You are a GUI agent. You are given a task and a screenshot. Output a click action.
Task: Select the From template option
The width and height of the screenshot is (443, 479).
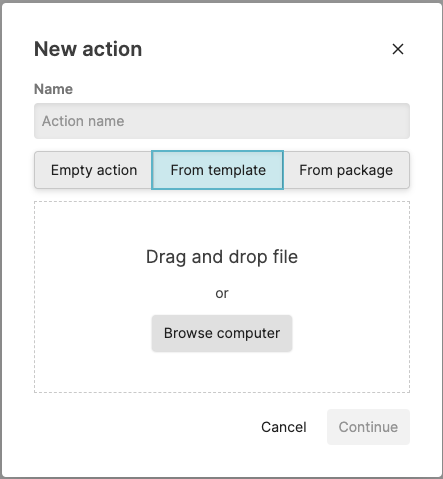(x=218, y=170)
